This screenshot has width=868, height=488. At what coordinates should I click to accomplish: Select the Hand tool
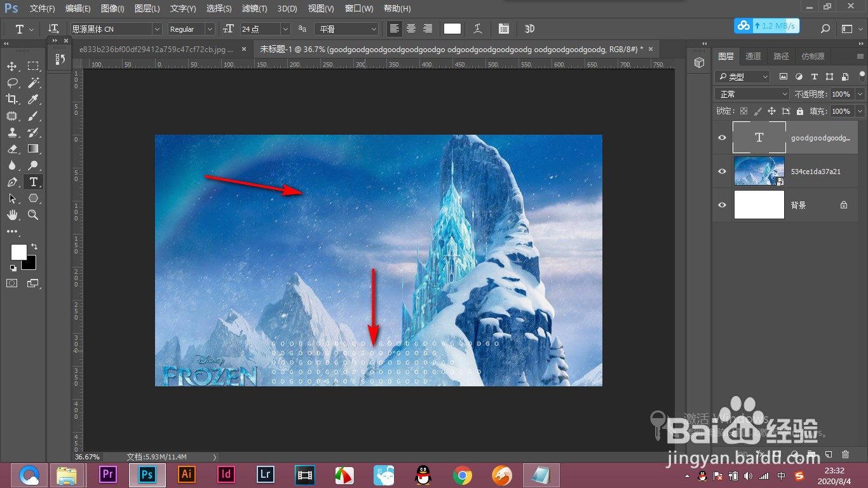point(12,215)
